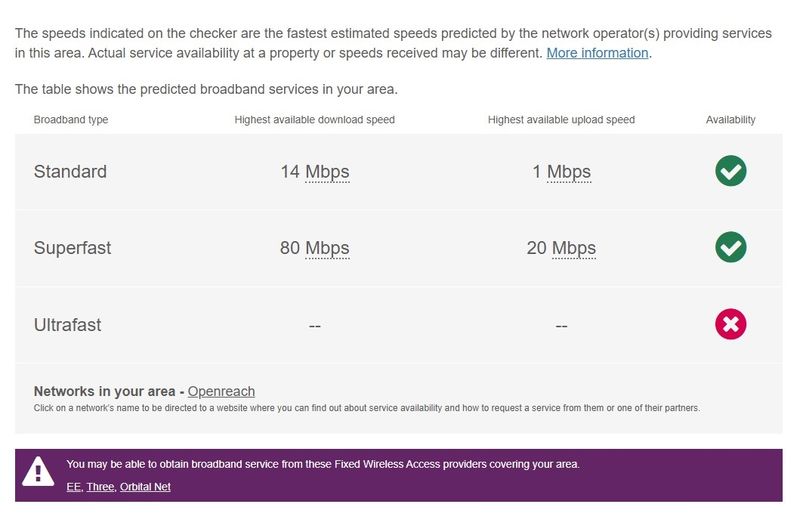Follow the Three provider link
The image size is (800, 514).
(100, 487)
